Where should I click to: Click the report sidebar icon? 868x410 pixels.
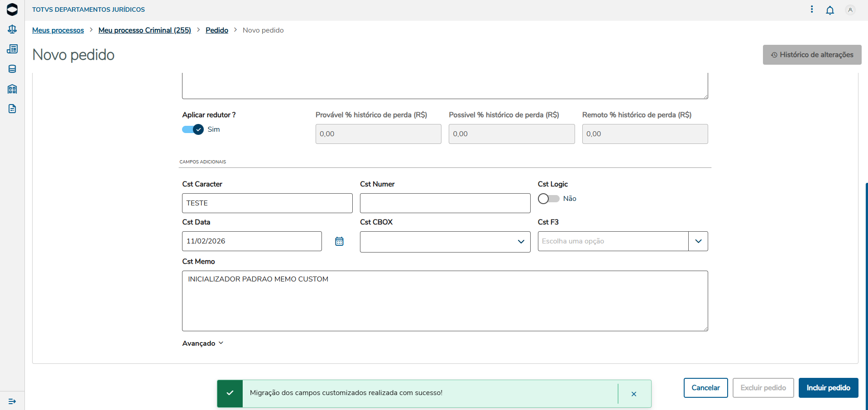click(12, 49)
